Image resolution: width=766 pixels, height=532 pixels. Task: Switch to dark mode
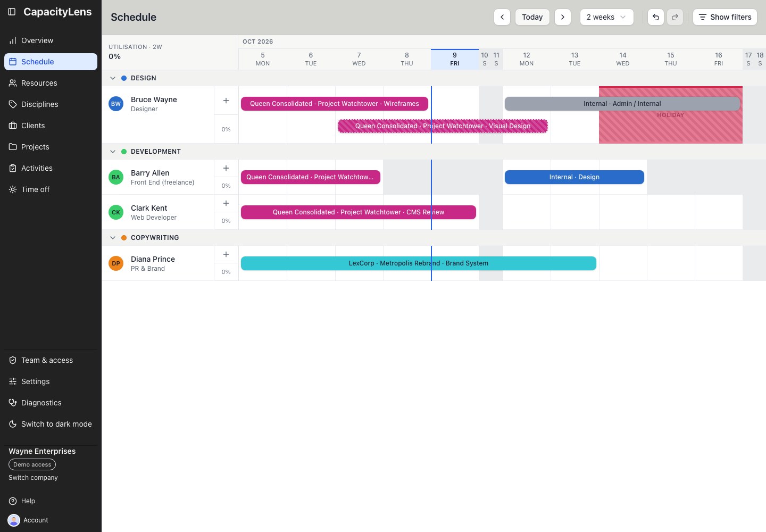pyautogui.click(x=51, y=424)
